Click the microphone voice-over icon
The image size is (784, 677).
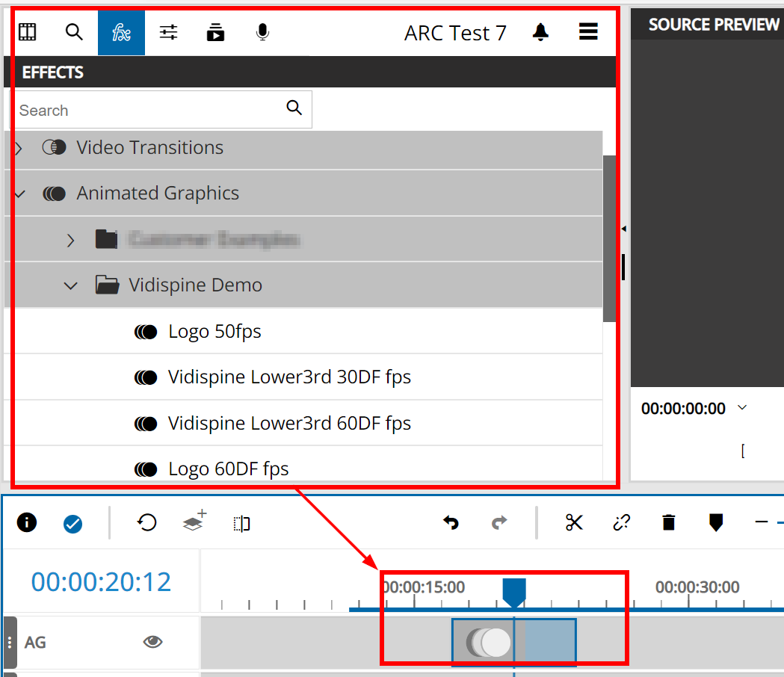[262, 32]
